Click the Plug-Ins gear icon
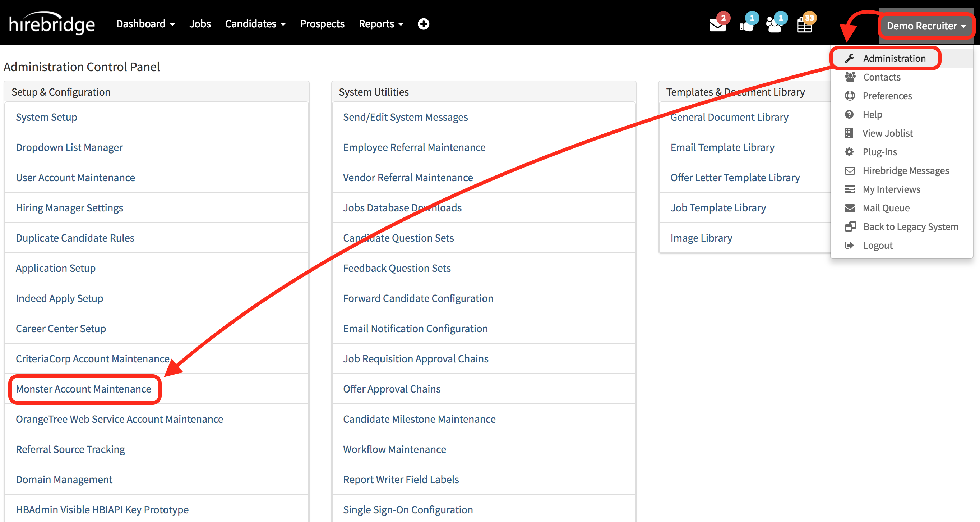Viewport: 980px width, 522px height. 849,152
